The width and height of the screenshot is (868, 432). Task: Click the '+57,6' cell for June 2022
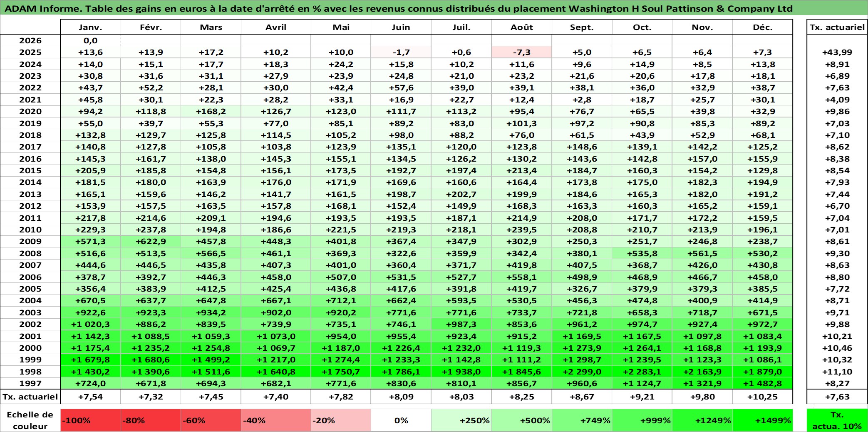401,87
